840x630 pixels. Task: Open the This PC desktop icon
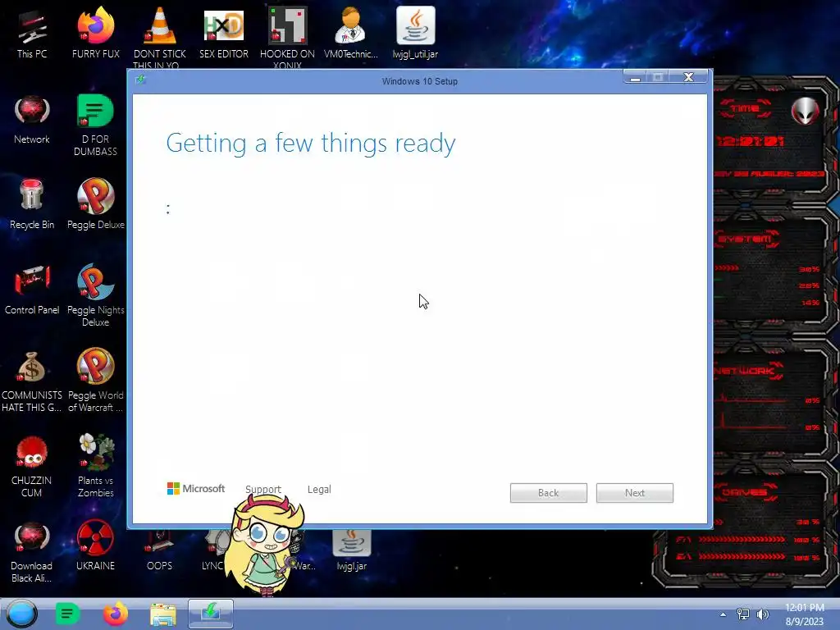point(32,33)
